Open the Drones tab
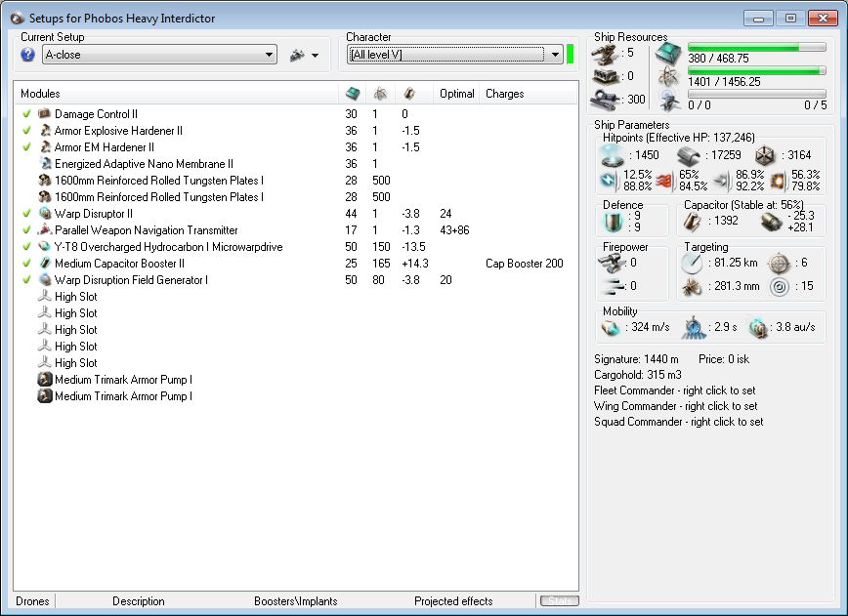Image resolution: width=848 pixels, height=616 pixels. click(32, 601)
